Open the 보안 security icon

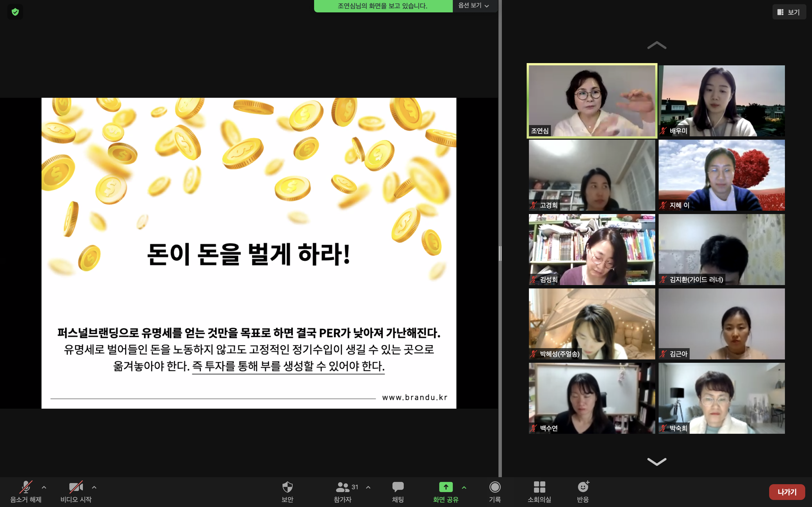(287, 487)
